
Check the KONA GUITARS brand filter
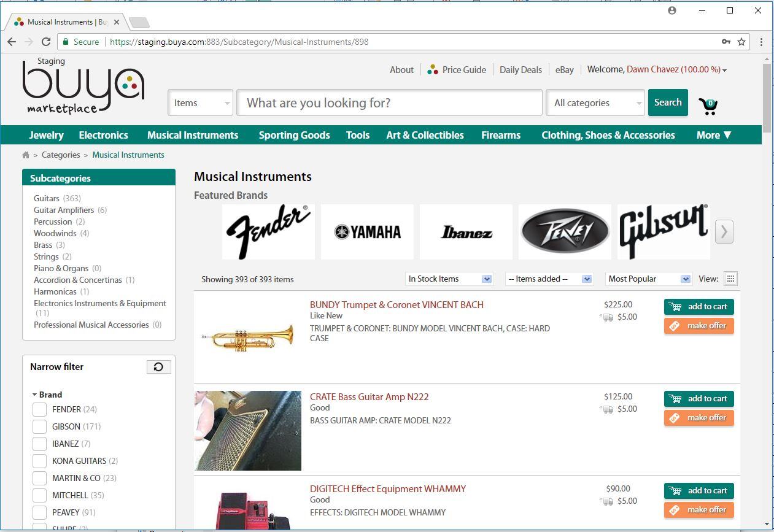pos(39,461)
